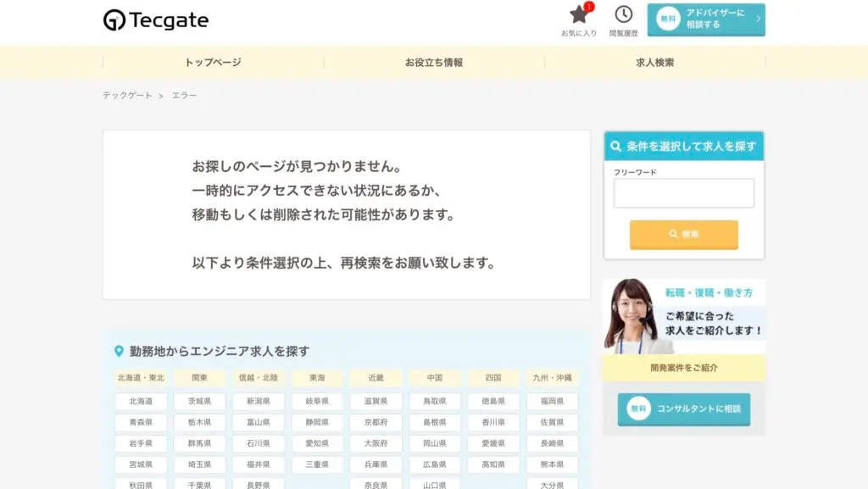
Task: Select the 石川県 prefecture button
Action: point(258,443)
